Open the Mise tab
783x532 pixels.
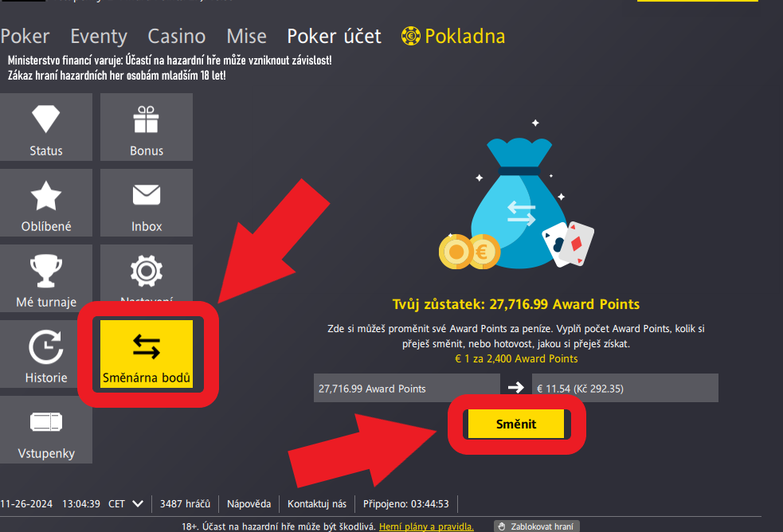click(247, 37)
